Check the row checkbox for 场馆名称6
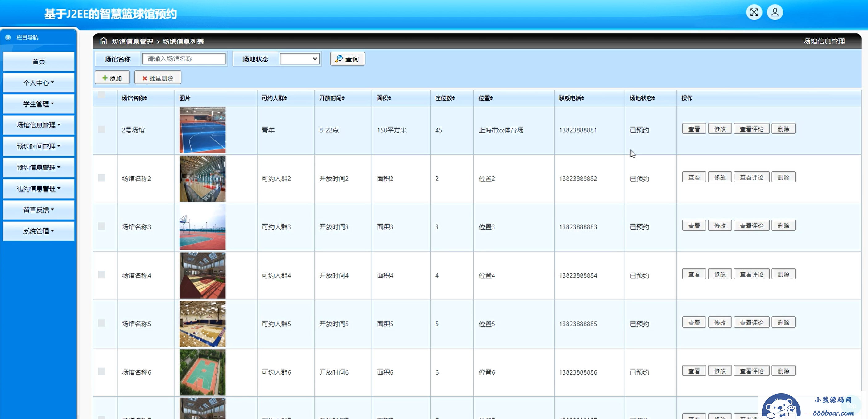The image size is (868, 419). click(101, 371)
